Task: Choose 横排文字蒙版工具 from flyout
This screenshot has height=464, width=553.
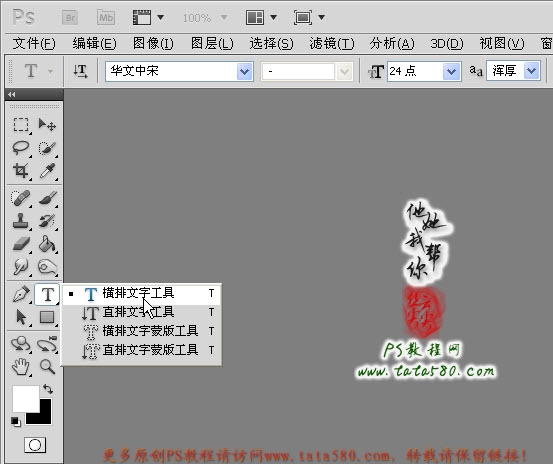Action: point(142,331)
